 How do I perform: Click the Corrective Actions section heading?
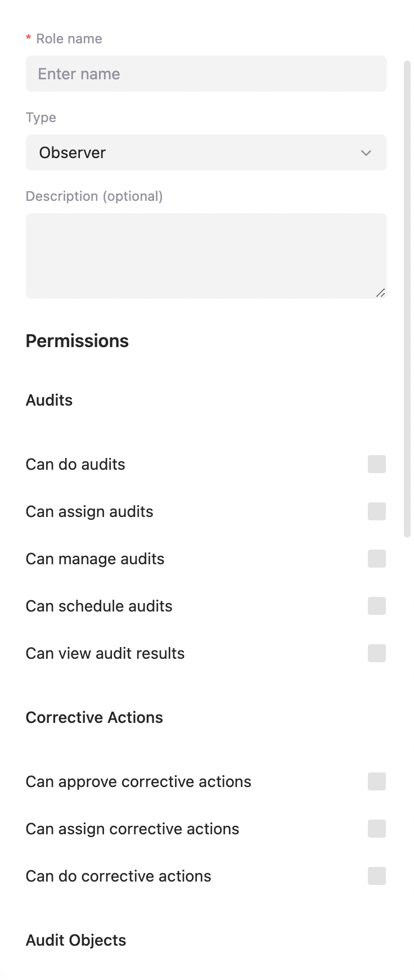(x=94, y=717)
